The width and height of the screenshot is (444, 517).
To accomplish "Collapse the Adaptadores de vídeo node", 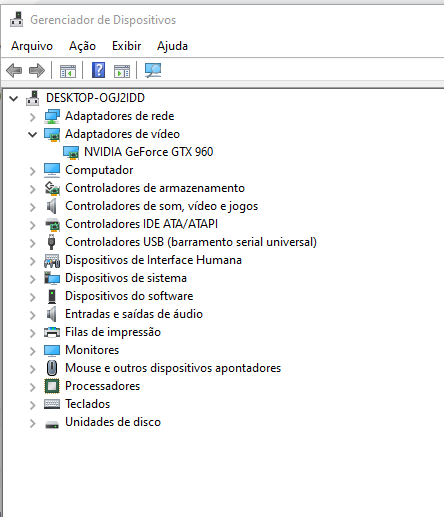I will pos(32,135).
